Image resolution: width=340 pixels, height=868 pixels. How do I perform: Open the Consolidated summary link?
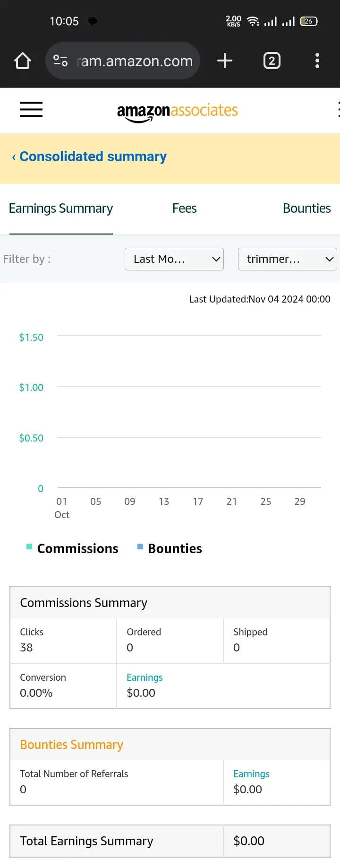[x=93, y=156]
